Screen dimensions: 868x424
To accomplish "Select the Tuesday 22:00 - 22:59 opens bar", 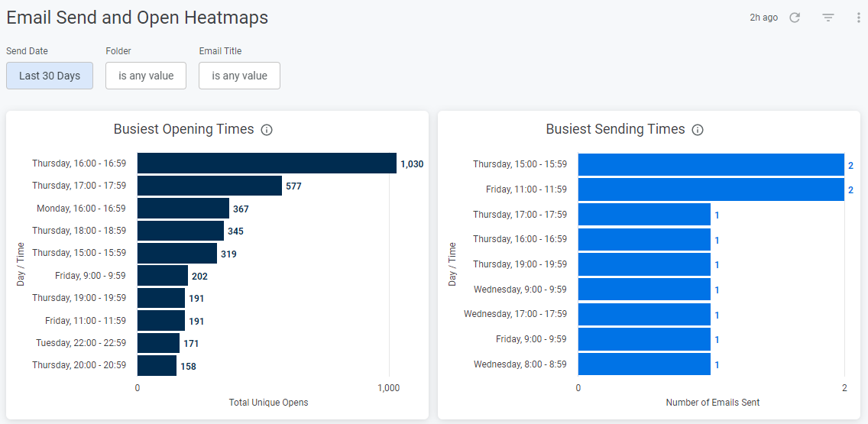I will pos(158,343).
